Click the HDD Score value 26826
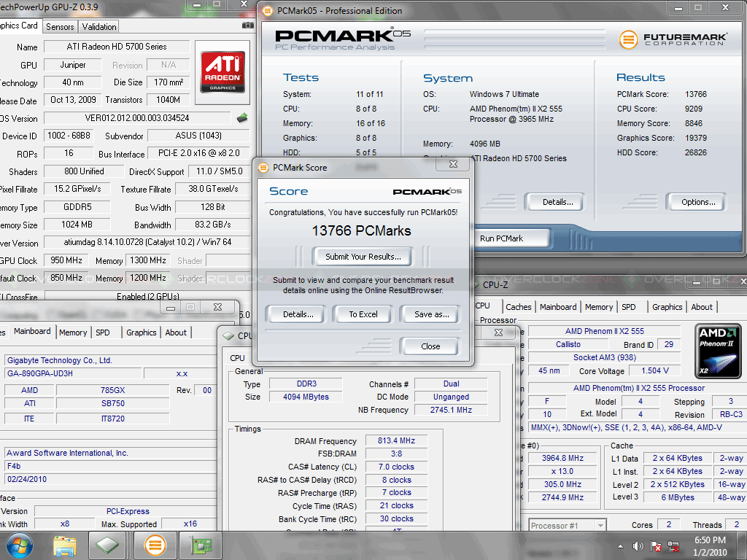 coord(696,152)
